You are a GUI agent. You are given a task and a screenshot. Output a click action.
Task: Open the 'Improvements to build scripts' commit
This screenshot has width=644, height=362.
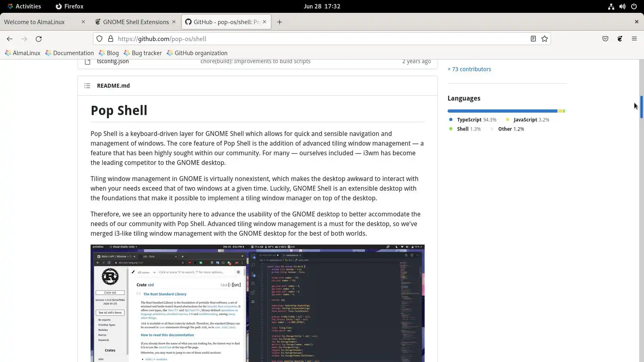click(256, 61)
